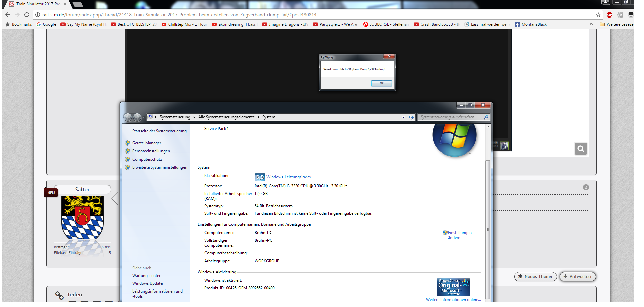Click 'Einstellungen ändern' for the computer name
Viewport: 644px width, 307px height.
[460, 235]
